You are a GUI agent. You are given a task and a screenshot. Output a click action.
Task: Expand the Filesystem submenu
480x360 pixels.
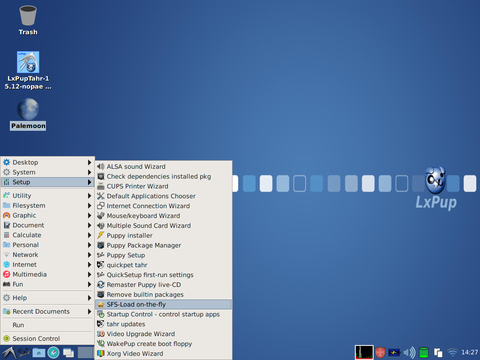tap(47, 205)
